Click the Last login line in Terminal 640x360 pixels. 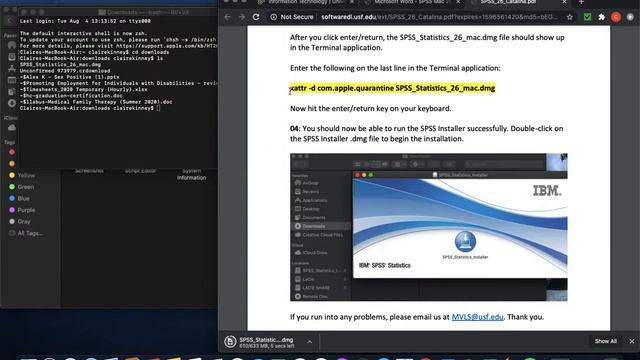point(85,21)
